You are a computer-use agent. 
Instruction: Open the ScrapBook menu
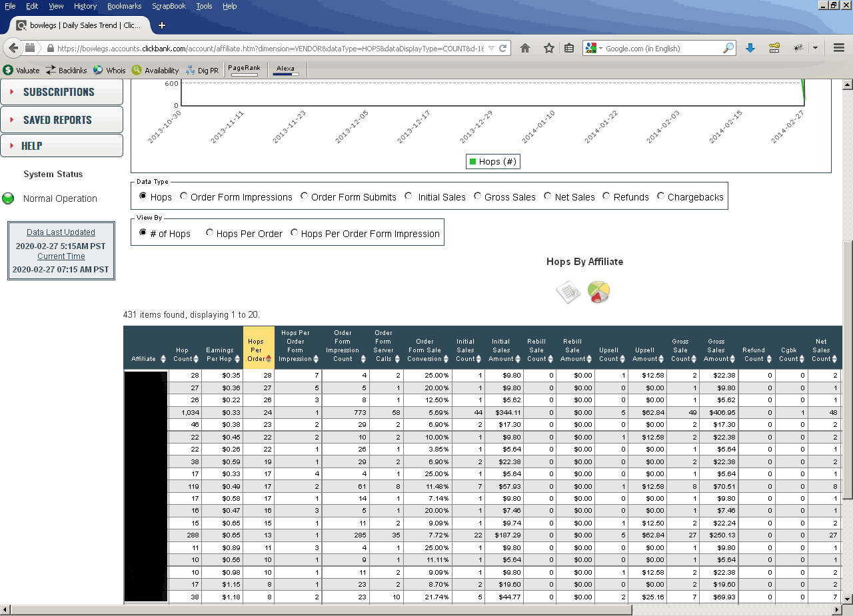[169, 6]
